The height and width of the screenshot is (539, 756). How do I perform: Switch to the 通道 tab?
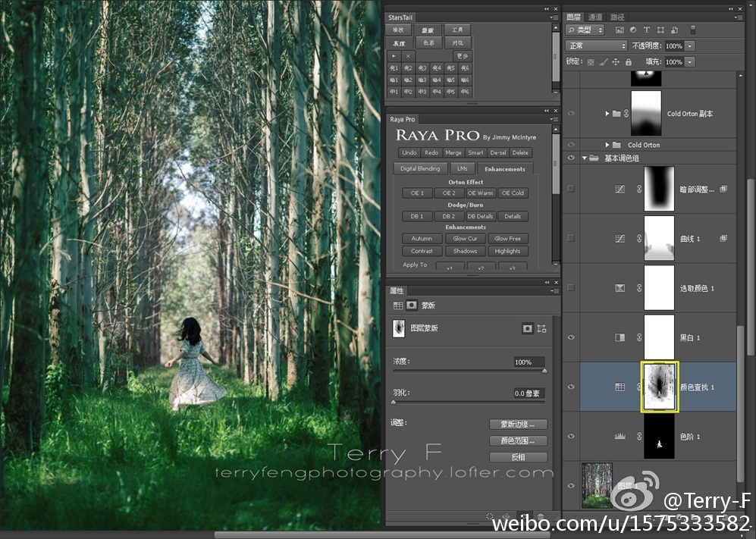[595, 17]
